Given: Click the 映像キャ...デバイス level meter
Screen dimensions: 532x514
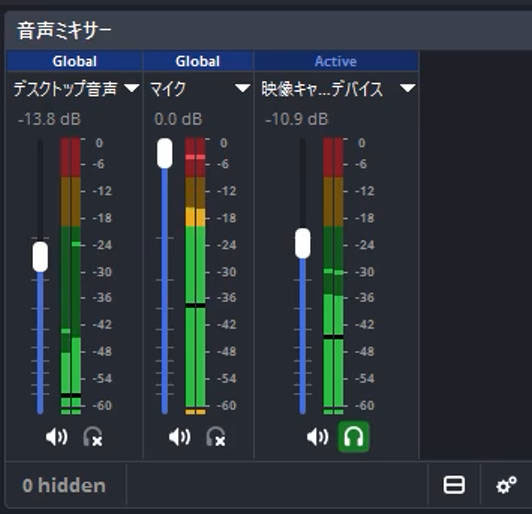Looking at the screenshot, I should (333, 276).
